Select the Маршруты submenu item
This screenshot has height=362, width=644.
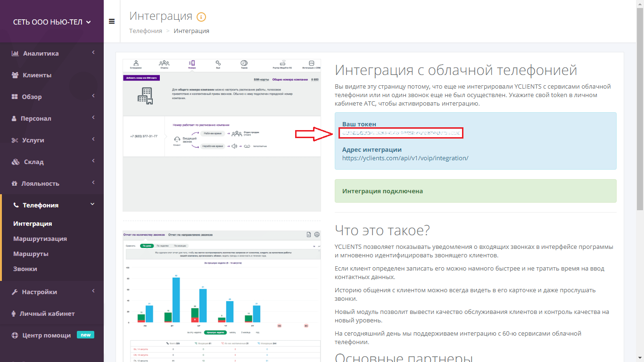pyautogui.click(x=31, y=254)
